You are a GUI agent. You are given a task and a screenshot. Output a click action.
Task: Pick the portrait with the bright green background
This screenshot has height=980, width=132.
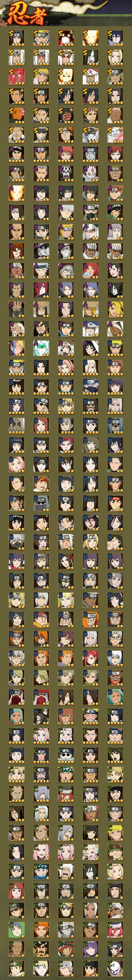click(16, 930)
